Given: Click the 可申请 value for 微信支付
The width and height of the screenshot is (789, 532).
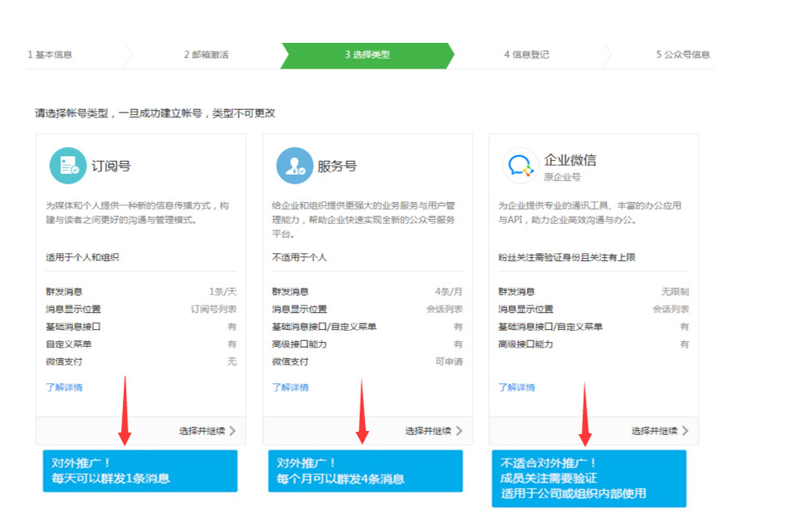Looking at the screenshot, I should pos(449,361).
